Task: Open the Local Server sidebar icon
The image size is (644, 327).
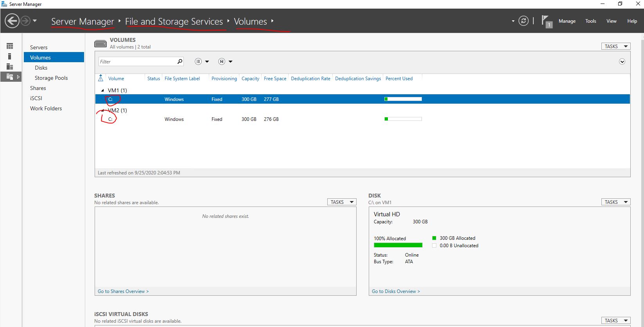Action: [10, 56]
